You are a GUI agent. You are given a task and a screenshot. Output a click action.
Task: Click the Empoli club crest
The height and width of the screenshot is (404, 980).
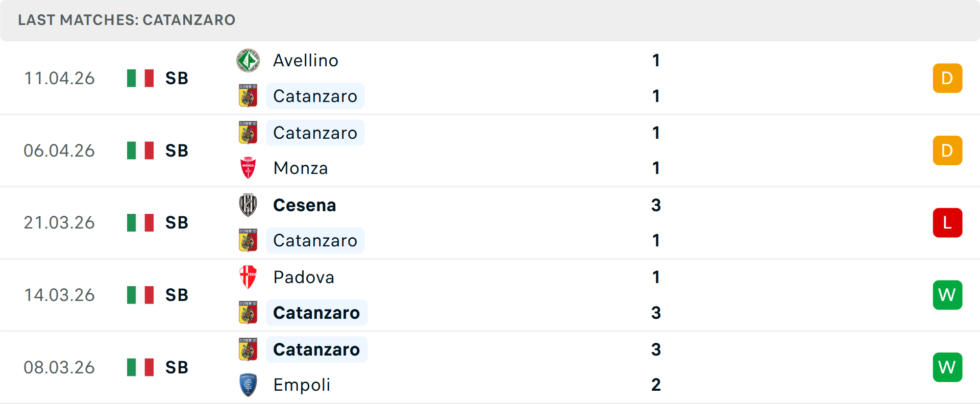pyautogui.click(x=248, y=385)
